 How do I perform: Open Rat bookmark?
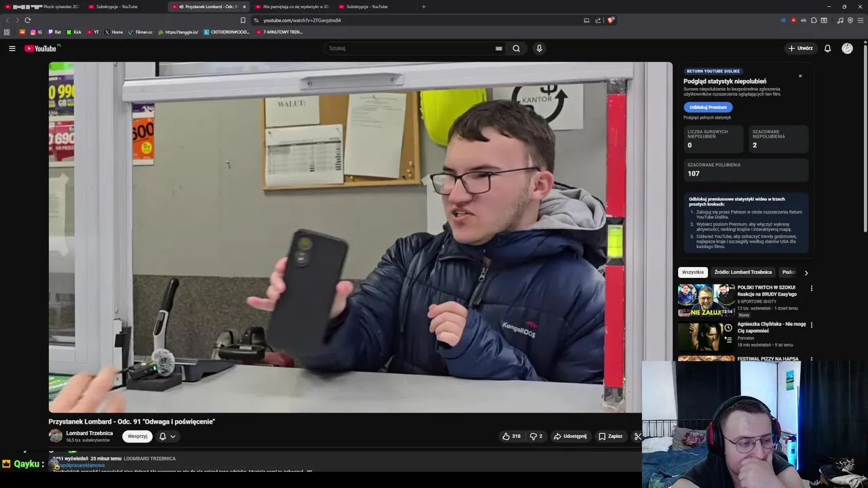54,32
